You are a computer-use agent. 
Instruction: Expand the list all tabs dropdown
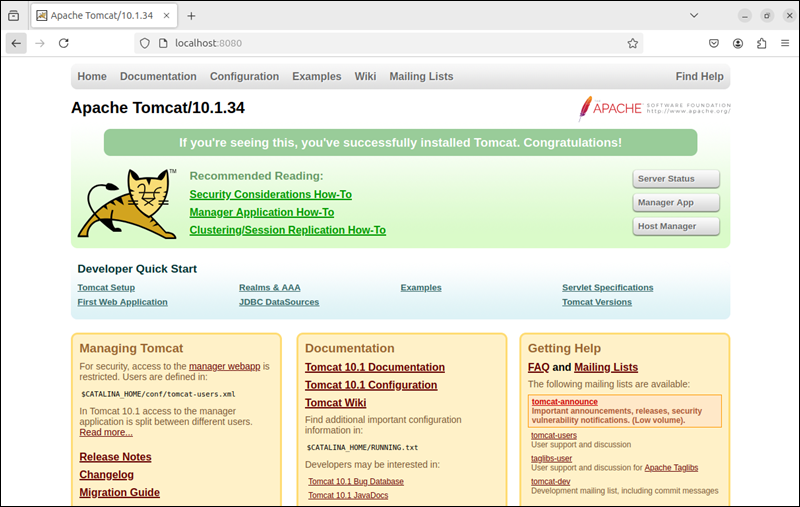pos(694,16)
